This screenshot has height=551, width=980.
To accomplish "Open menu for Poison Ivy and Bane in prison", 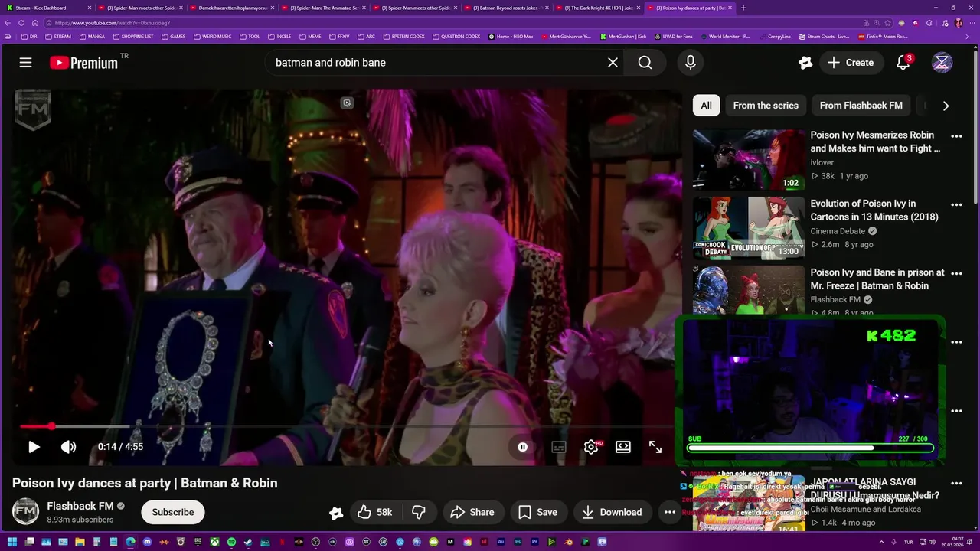I will [956, 273].
